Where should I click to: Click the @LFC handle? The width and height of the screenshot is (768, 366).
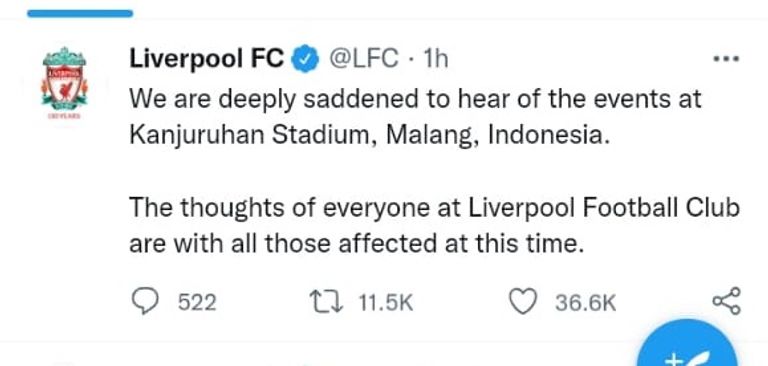coord(364,59)
